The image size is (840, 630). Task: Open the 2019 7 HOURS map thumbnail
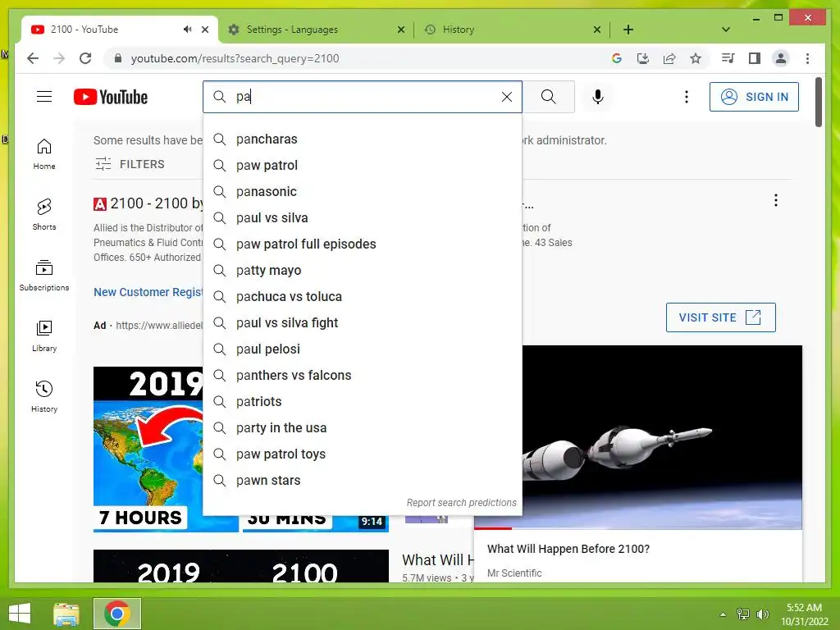148,449
